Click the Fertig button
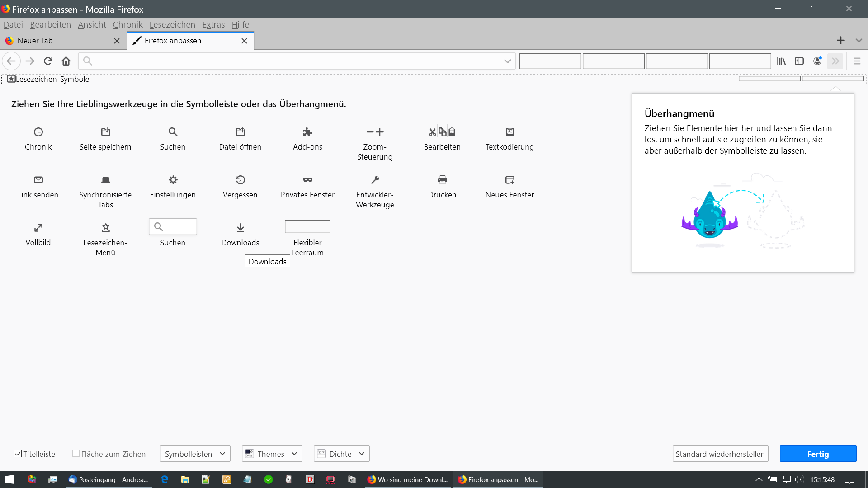Screen dimensions: 868x488 pos(818,454)
